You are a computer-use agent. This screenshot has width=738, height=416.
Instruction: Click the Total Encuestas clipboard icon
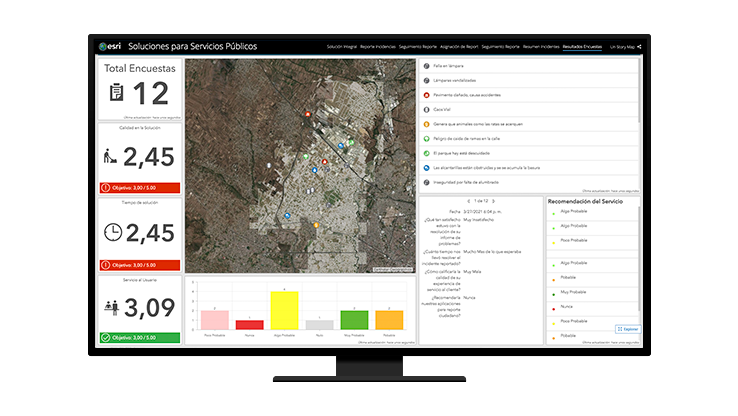point(116,93)
